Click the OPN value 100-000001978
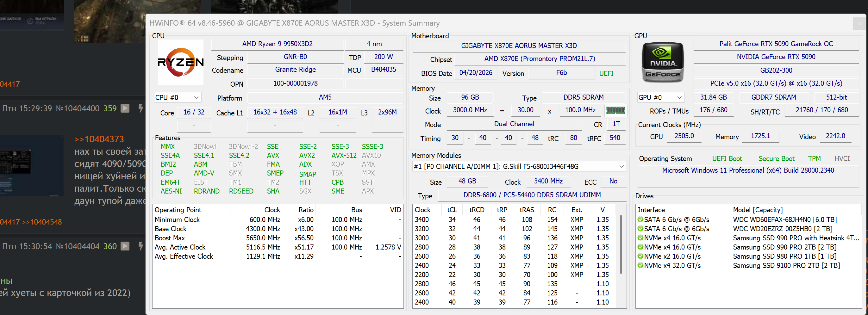The width and height of the screenshot is (868, 315). 296,83
